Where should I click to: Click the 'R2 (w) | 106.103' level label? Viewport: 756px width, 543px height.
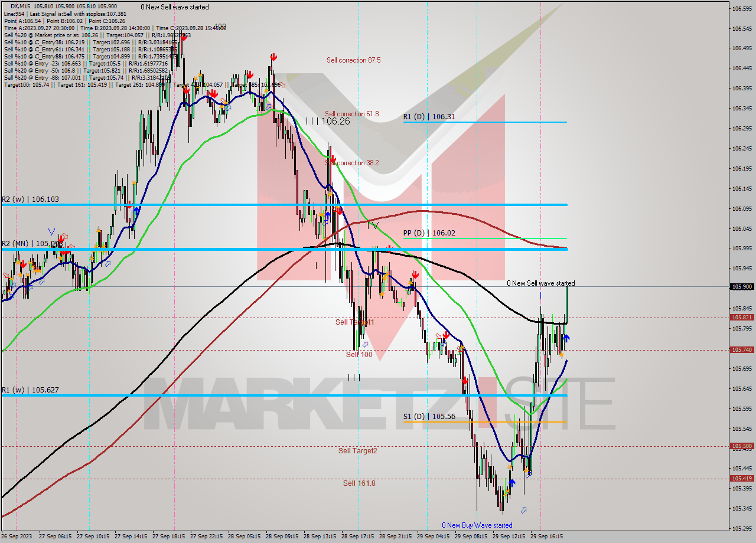click(x=30, y=200)
